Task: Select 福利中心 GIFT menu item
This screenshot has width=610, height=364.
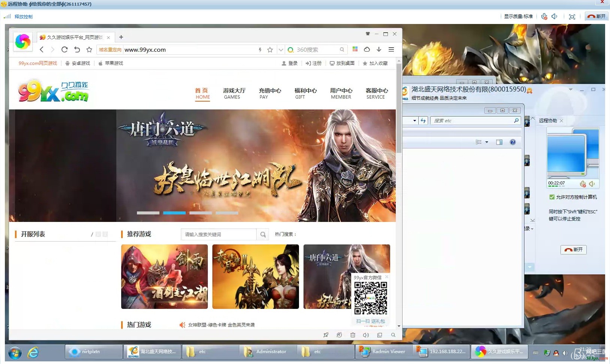Action: click(305, 93)
